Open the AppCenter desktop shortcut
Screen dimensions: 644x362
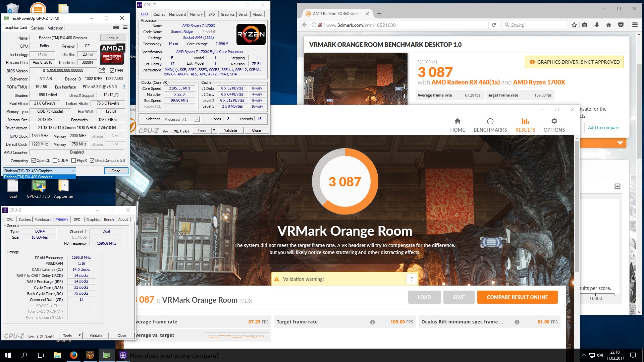click(x=63, y=188)
